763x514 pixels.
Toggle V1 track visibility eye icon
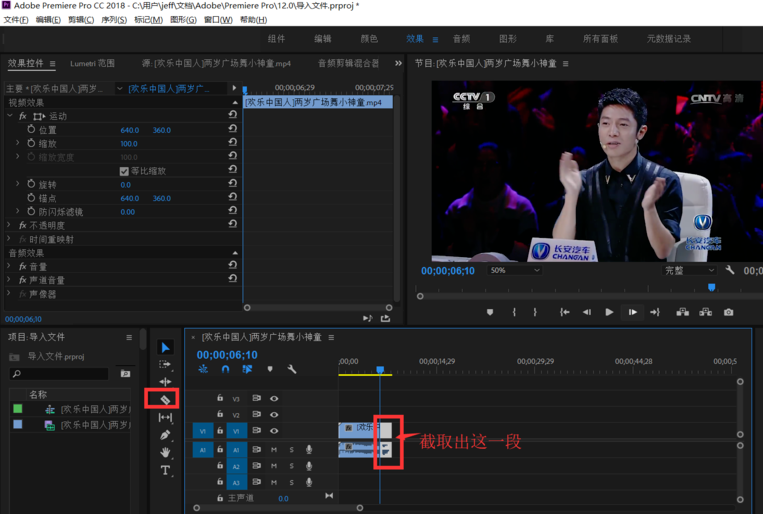pyautogui.click(x=274, y=430)
